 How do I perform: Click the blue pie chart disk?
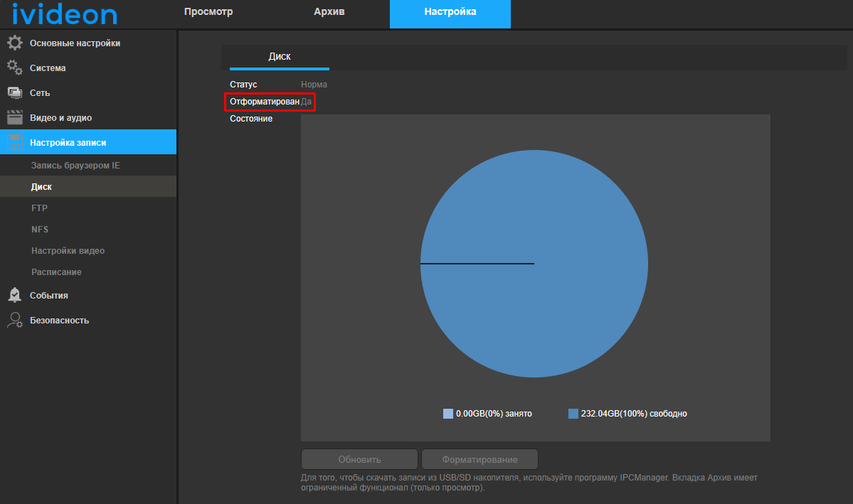click(x=534, y=264)
